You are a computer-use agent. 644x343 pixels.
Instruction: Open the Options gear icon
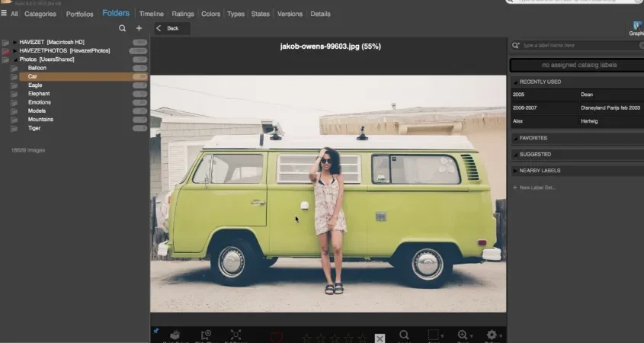[x=492, y=335]
